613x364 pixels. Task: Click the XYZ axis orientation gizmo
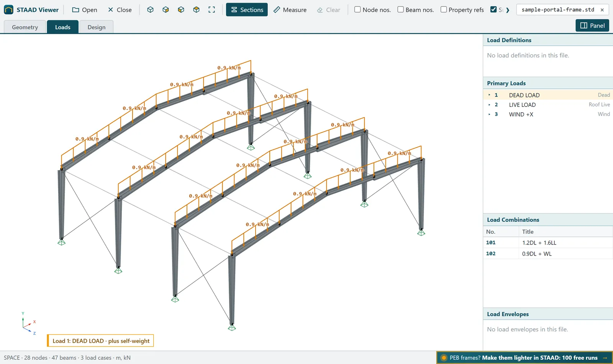(28, 324)
